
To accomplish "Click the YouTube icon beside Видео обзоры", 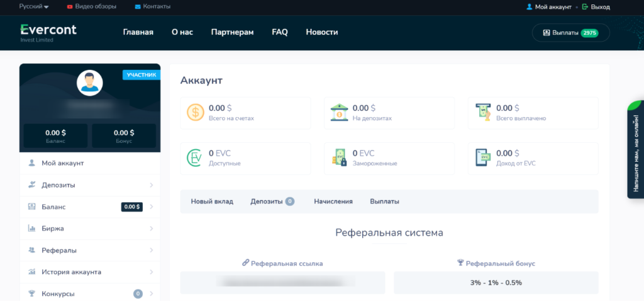I will click(x=70, y=6).
